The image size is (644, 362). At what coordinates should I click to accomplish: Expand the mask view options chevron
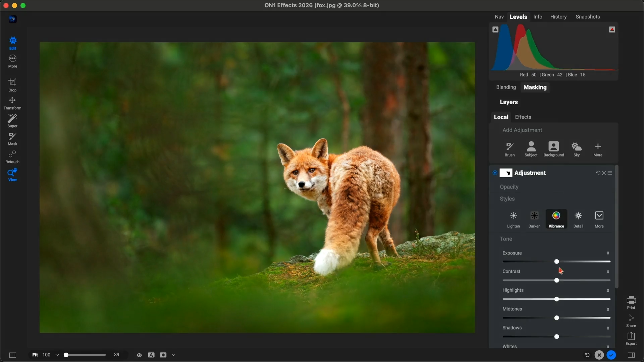(173, 355)
